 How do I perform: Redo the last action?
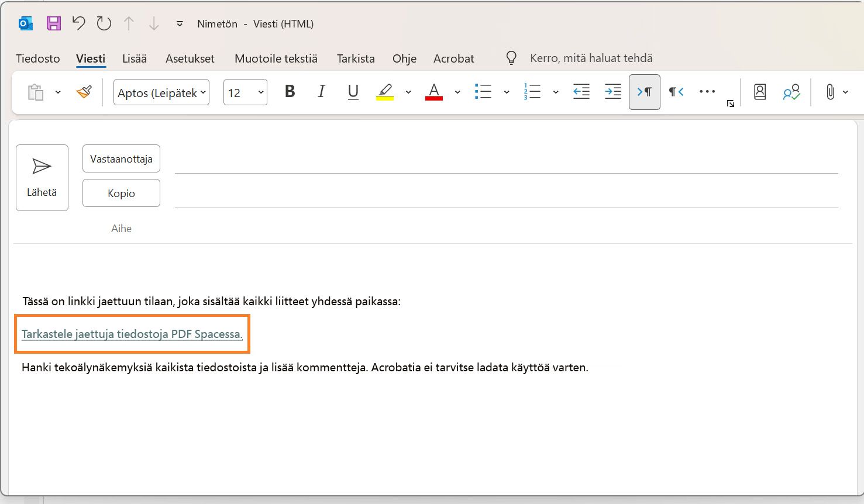104,23
